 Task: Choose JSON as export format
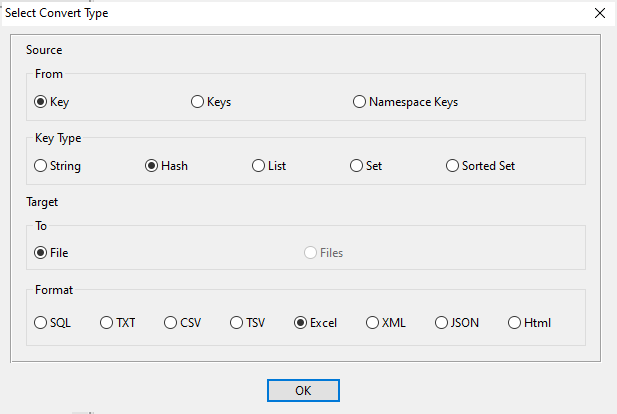pos(442,323)
